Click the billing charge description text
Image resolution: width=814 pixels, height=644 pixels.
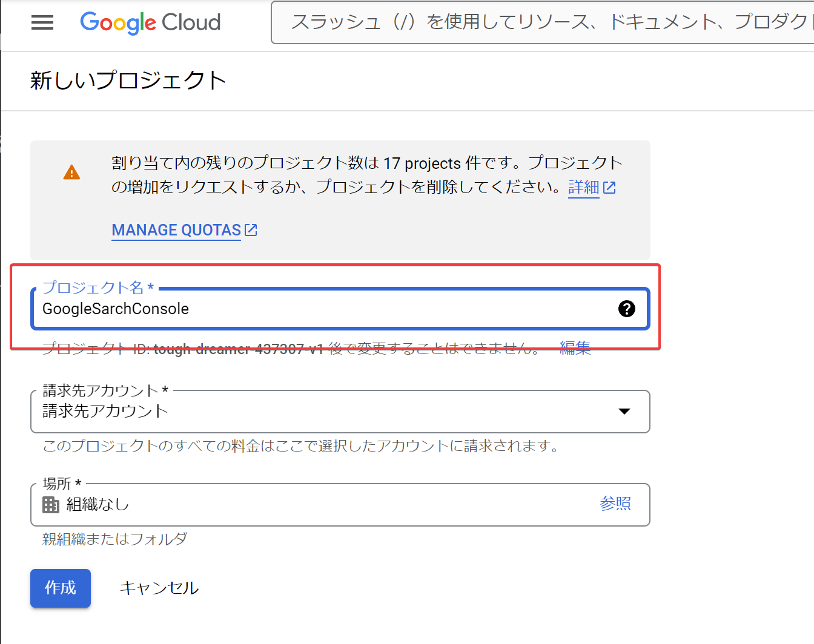pyautogui.click(x=301, y=446)
